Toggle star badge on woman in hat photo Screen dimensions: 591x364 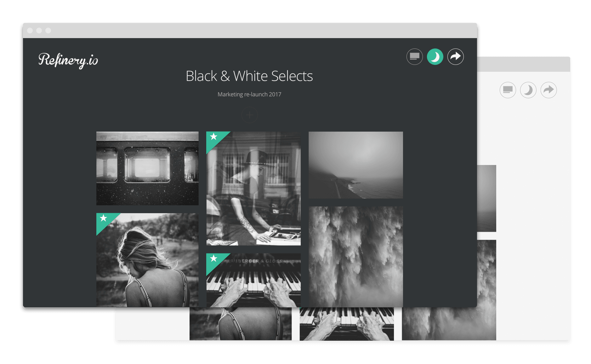point(214,137)
